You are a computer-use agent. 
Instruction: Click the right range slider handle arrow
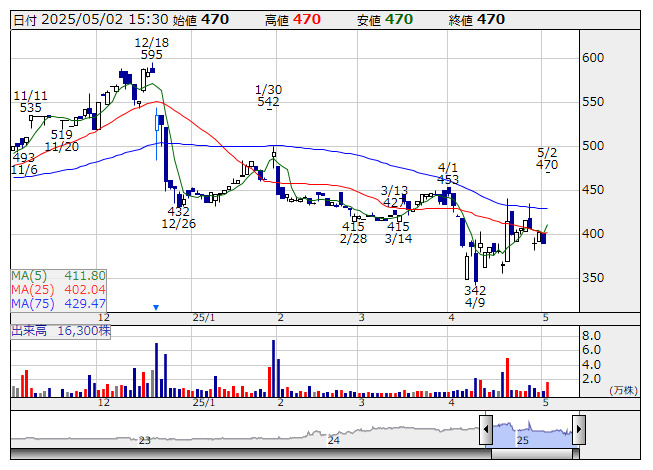click(x=579, y=429)
